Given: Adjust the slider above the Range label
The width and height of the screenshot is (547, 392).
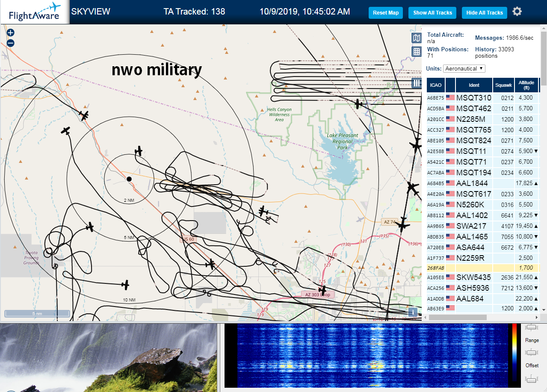Looking at the screenshot, I should click(532, 327).
